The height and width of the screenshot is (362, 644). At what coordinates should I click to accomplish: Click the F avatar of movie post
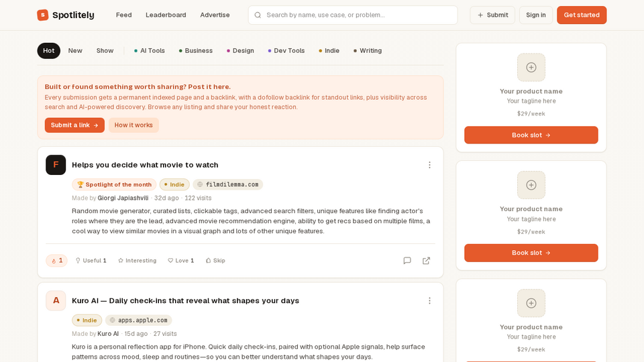pyautogui.click(x=56, y=165)
